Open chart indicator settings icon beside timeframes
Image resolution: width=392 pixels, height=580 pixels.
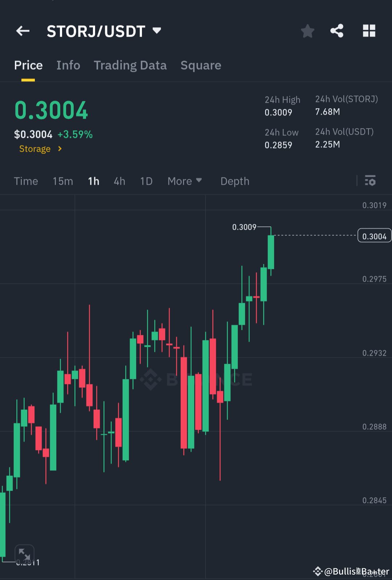[x=370, y=181]
